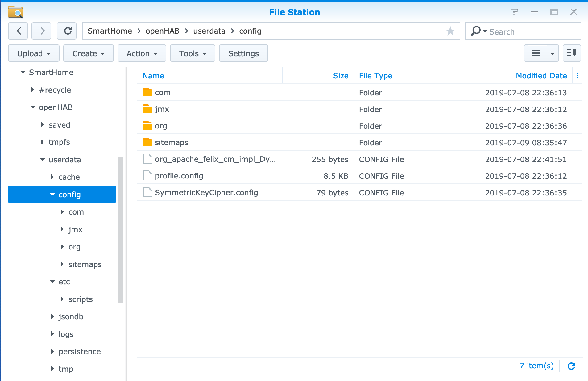588x381 pixels.
Task: Toggle sorting by Name column
Action: click(153, 76)
